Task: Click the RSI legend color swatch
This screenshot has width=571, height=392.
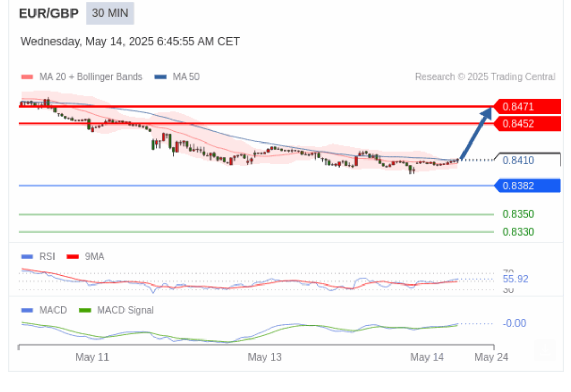Action: point(27,257)
